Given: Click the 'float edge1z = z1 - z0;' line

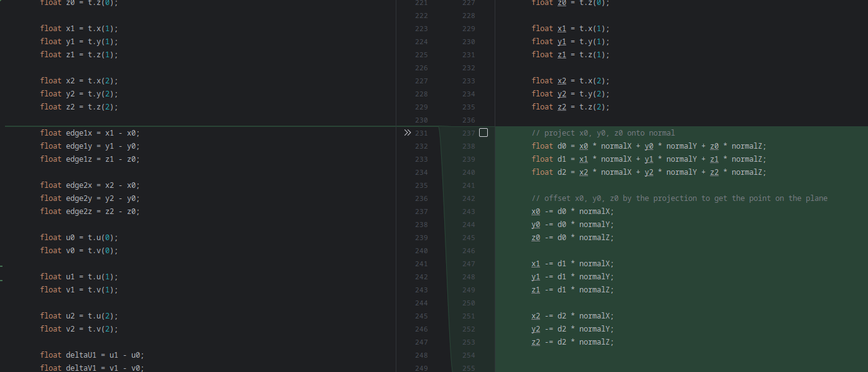Looking at the screenshot, I should pyautogui.click(x=90, y=159).
